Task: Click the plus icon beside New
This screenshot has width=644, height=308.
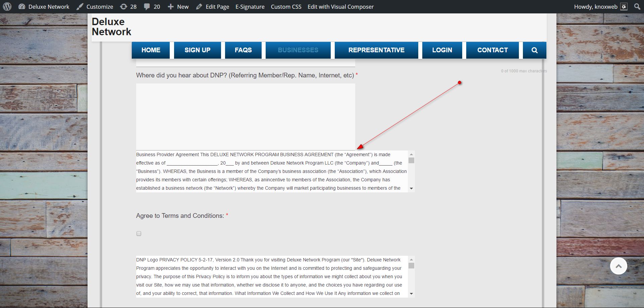Action: pyautogui.click(x=170, y=7)
